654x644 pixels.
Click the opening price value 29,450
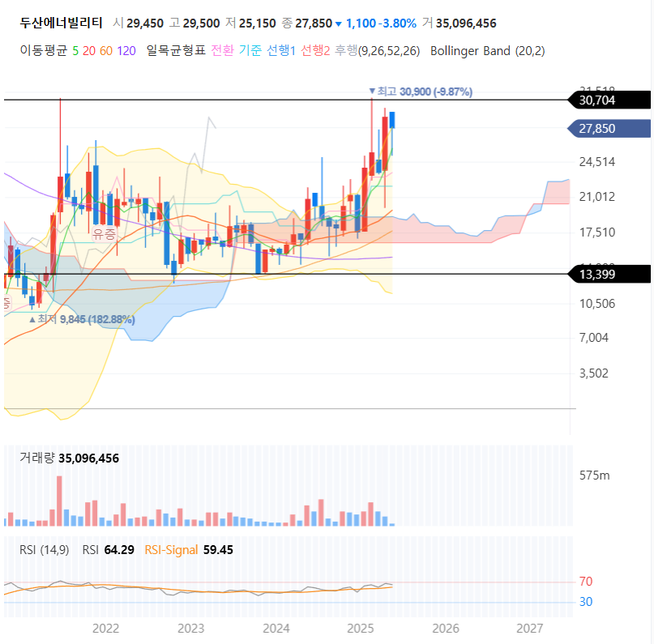(x=145, y=23)
